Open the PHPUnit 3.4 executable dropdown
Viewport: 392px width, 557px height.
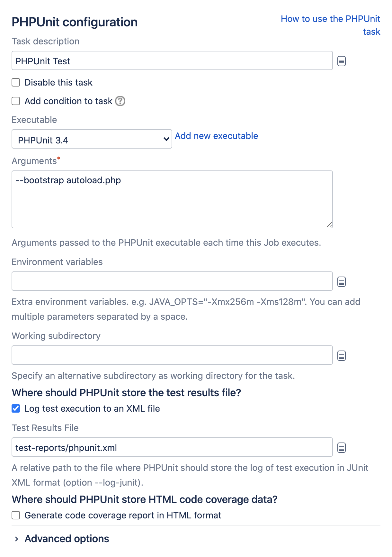coord(92,139)
